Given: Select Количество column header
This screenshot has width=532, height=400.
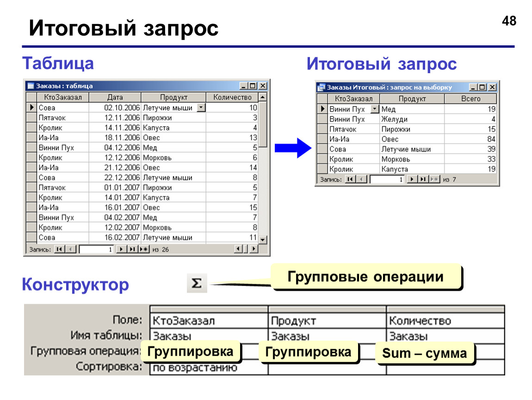Looking at the screenshot, I should coord(232,97).
